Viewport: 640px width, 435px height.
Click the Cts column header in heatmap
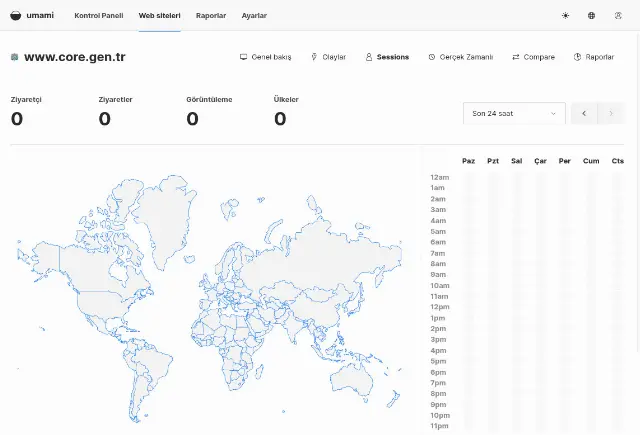pyautogui.click(x=618, y=161)
